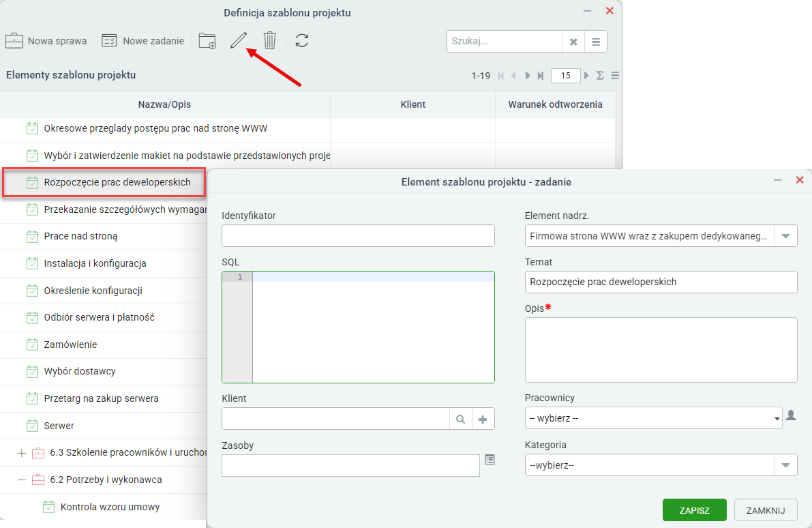Select Odbiór serwera i płatność row
Screen dimensions: 812x528
(x=104, y=317)
